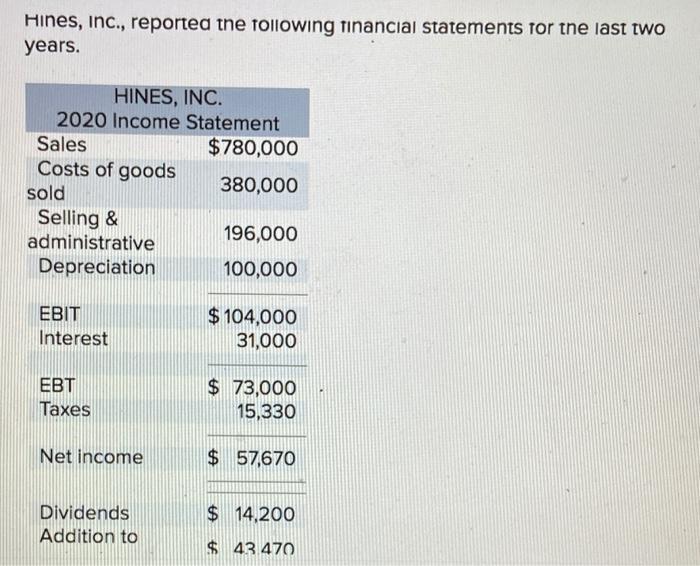
Task: Select the $73,000 EBT value
Action: (x=252, y=387)
